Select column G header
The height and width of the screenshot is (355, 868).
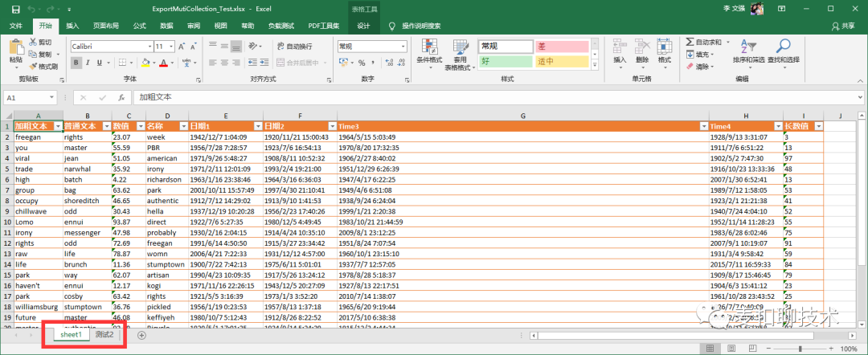[x=523, y=116]
